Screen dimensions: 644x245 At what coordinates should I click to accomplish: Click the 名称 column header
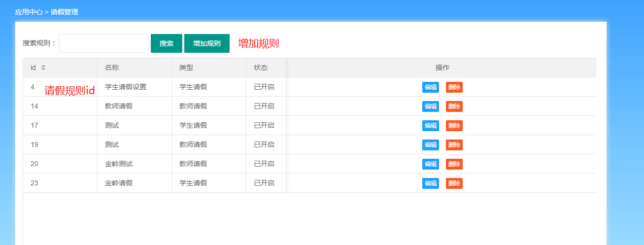(135, 68)
